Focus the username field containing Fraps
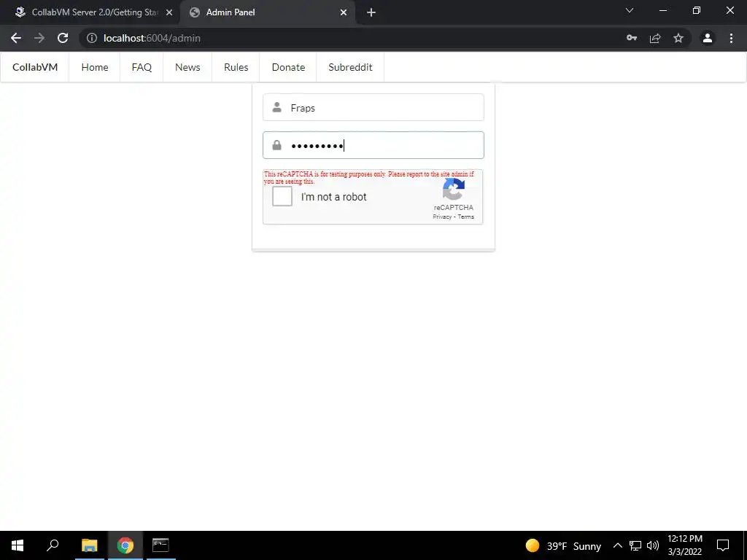 click(x=373, y=108)
